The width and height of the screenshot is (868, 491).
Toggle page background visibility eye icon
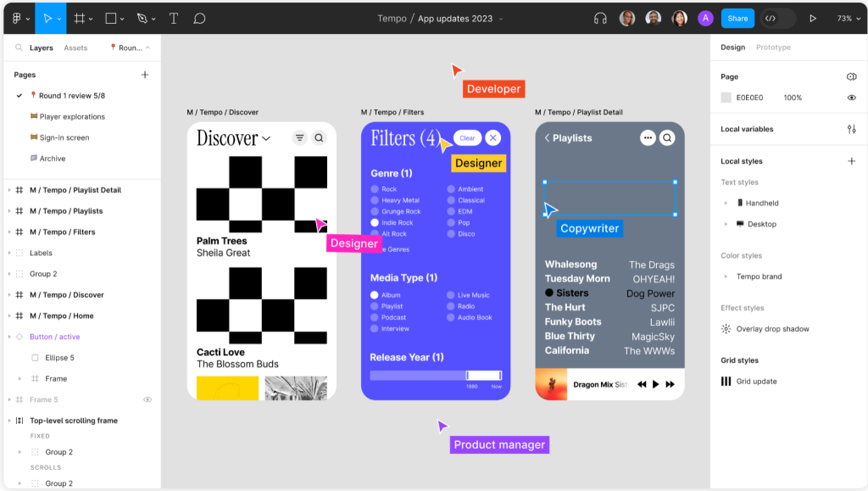851,98
